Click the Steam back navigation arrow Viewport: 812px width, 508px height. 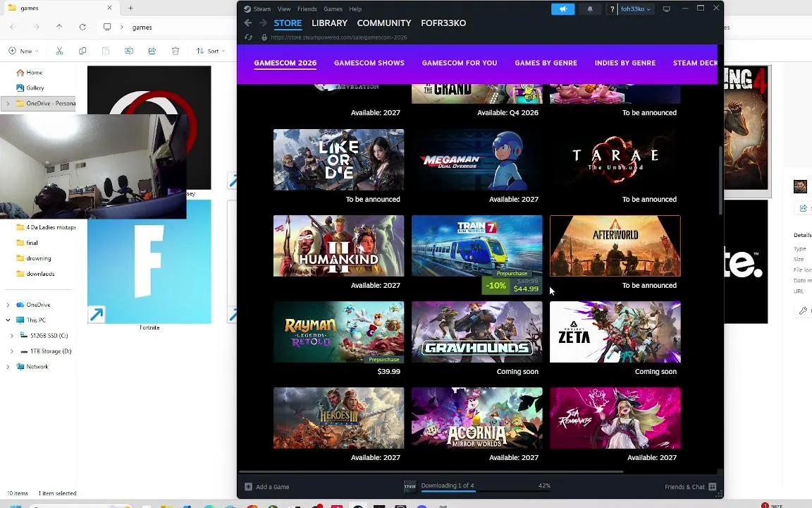(247, 23)
